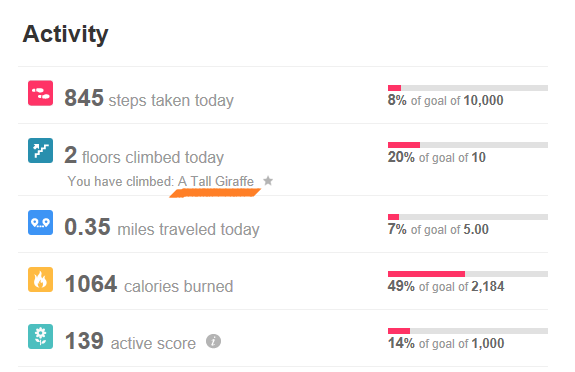Open the active score info icon
The width and height of the screenshot is (575, 372).
tap(213, 341)
